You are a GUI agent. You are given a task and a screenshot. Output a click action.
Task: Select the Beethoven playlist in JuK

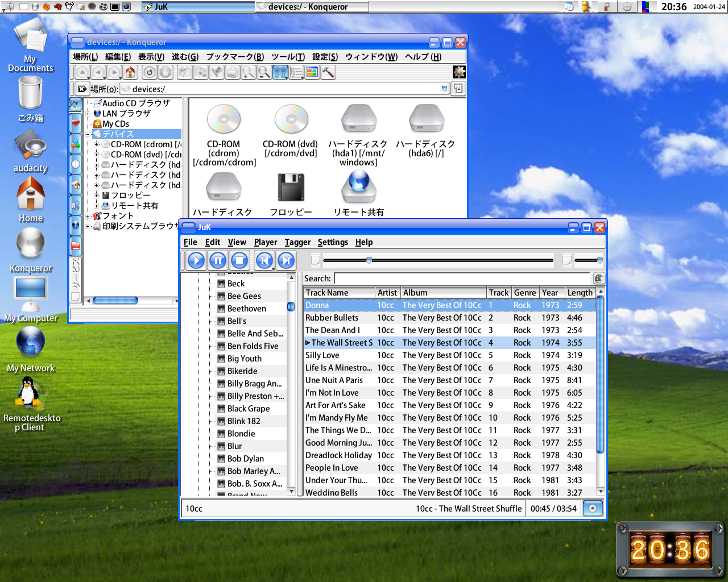(247, 309)
